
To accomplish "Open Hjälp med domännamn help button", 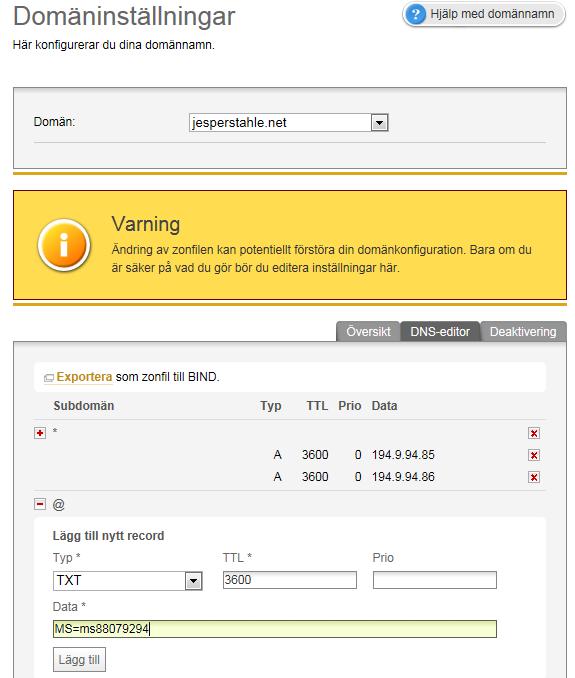I will point(484,14).
